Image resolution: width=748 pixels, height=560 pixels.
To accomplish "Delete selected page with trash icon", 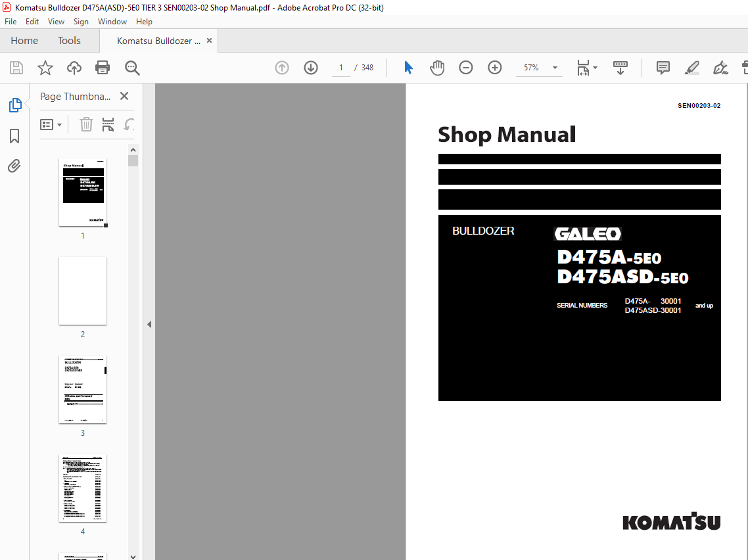I will pyautogui.click(x=86, y=124).
